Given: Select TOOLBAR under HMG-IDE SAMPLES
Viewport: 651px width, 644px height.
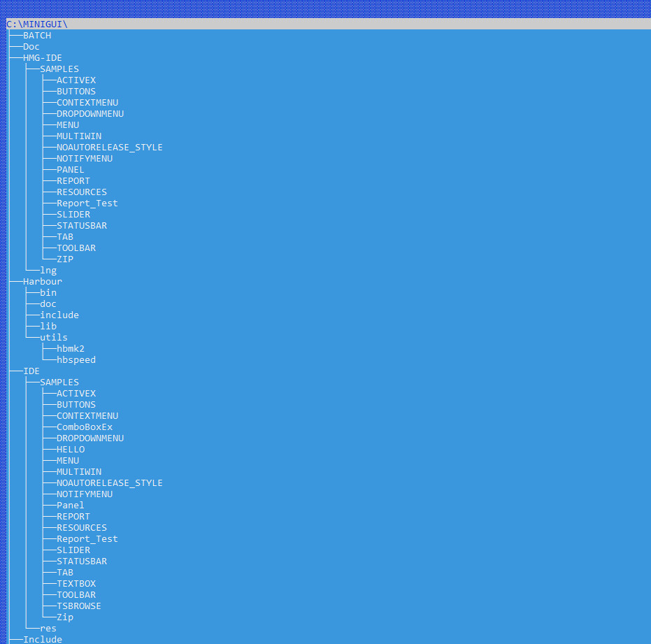Looking at the screenshot, I should click(76, 248).
